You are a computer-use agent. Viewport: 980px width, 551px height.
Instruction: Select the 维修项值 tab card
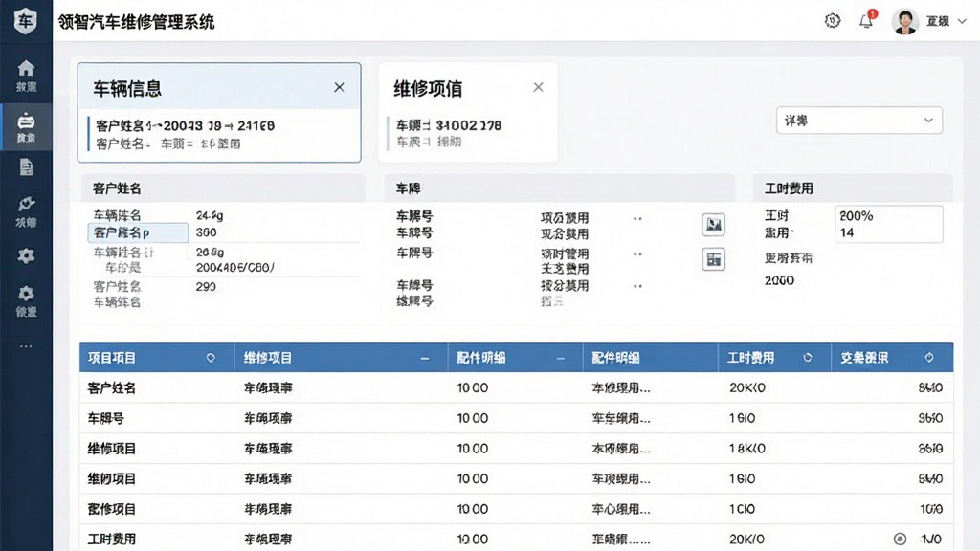tap(467, 113)
